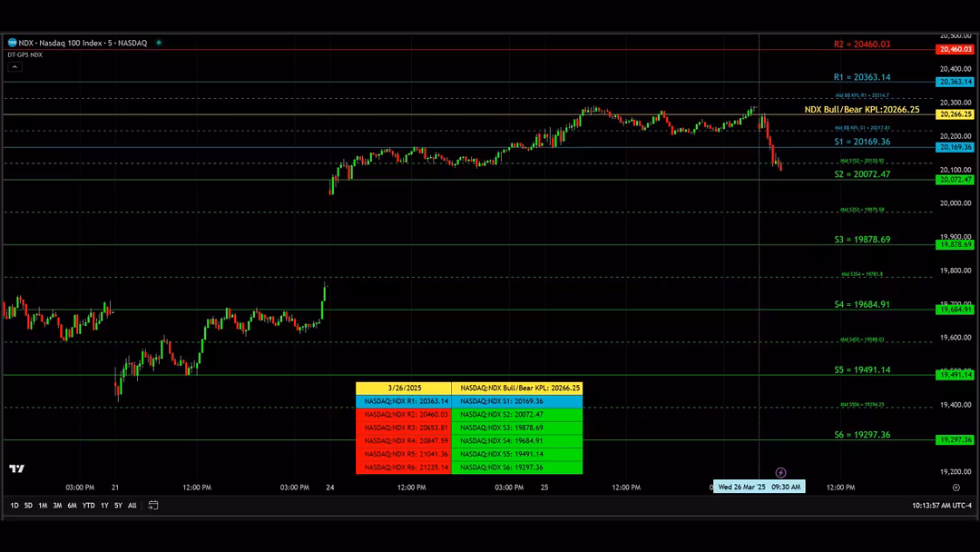Click table cell 'NASDAQ:NDX S3: 19878.69'

click(x=517, y=428)
